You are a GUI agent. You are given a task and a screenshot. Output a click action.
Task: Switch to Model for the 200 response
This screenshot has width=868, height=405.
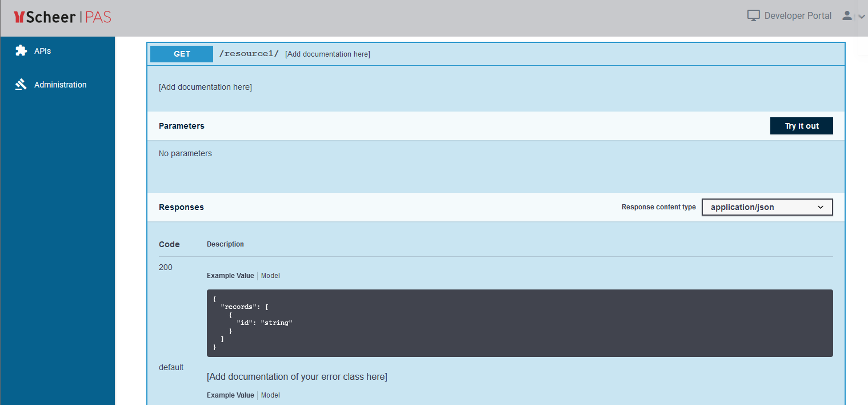point(270,276)
